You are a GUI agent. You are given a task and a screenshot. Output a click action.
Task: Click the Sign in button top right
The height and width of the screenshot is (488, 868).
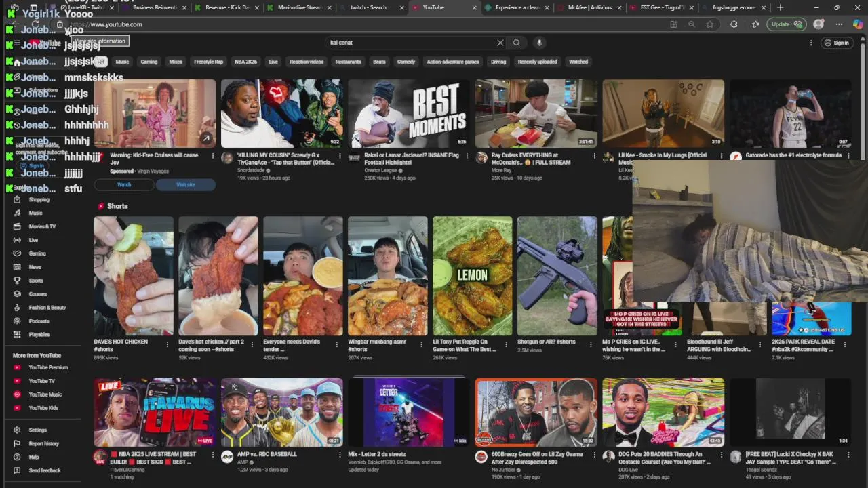click(x=836, y=43)
